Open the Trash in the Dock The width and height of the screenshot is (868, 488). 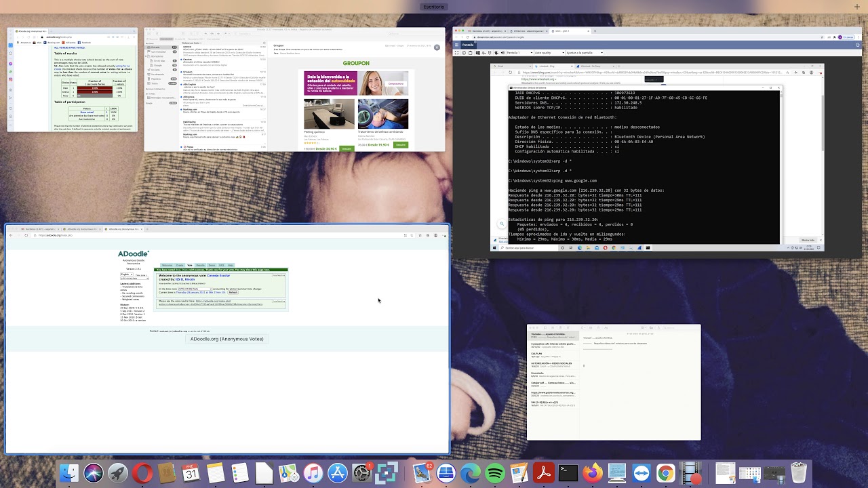(799, 473)
